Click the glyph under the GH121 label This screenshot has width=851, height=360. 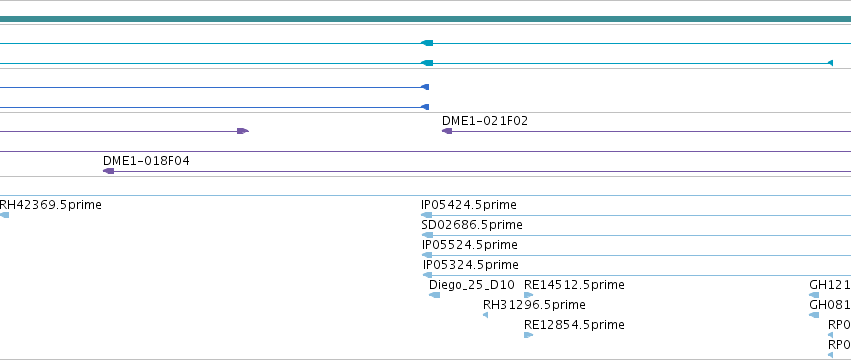[x=814, y=295]
